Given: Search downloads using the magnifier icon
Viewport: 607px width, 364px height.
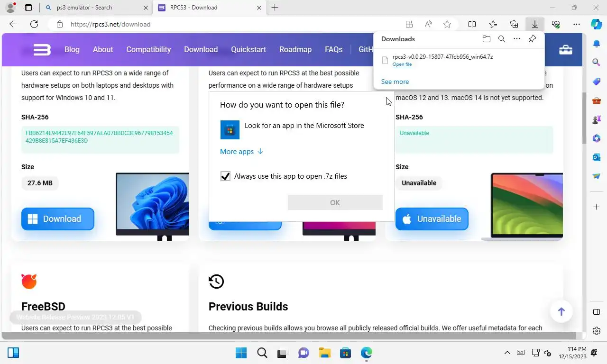Looking at the screenshot, I should click(x=501, y=39).
